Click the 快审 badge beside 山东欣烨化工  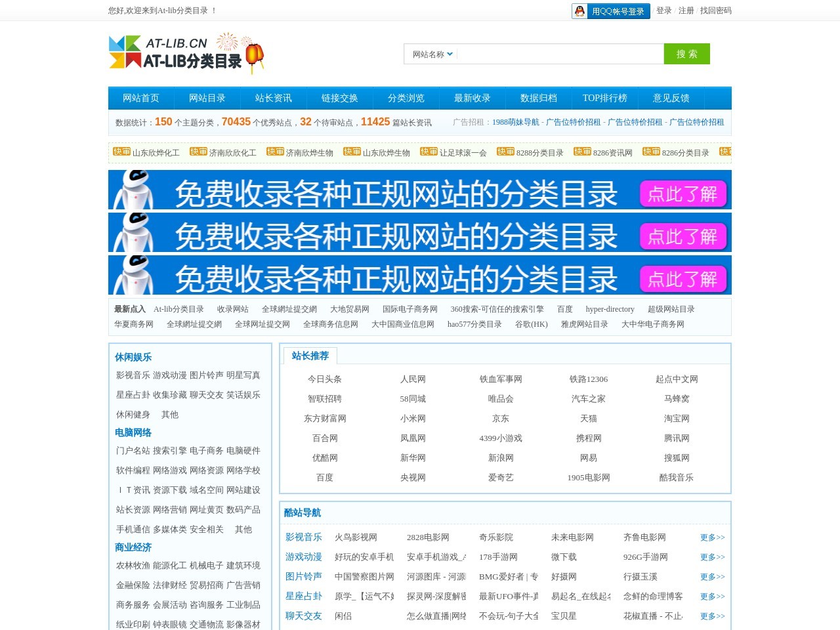tap(122, 152)
